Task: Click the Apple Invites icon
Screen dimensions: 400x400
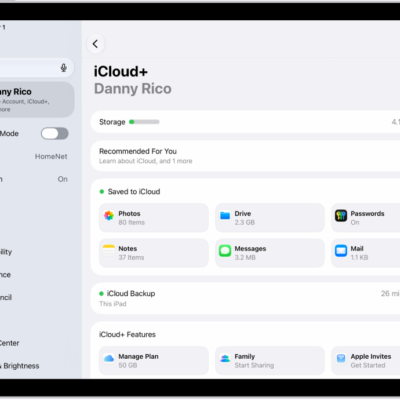Action: tap(341, 359)
